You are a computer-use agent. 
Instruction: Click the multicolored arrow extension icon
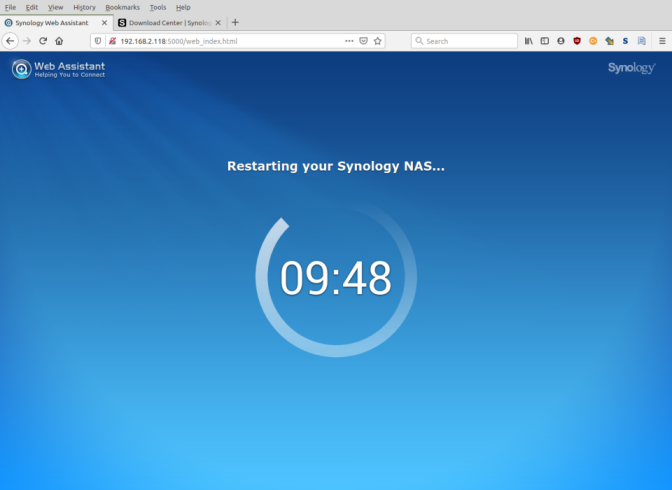click(609, 41)
